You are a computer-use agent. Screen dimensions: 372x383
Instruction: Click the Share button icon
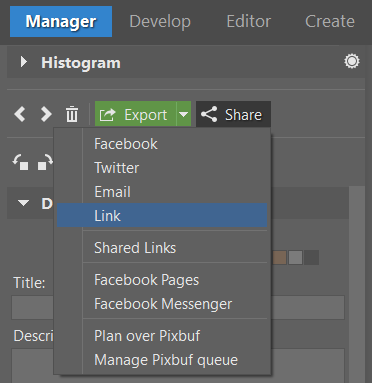[209, 114]
